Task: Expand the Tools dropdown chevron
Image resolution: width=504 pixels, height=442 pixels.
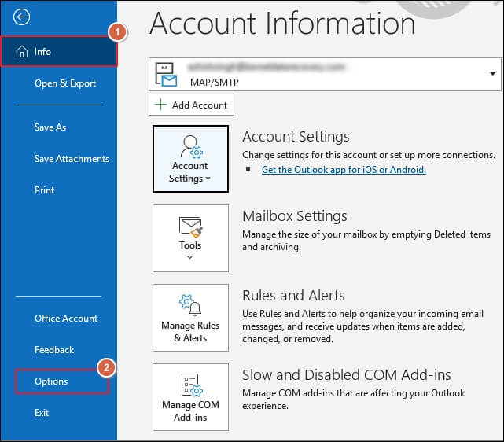Action: [x=190, y=257]
